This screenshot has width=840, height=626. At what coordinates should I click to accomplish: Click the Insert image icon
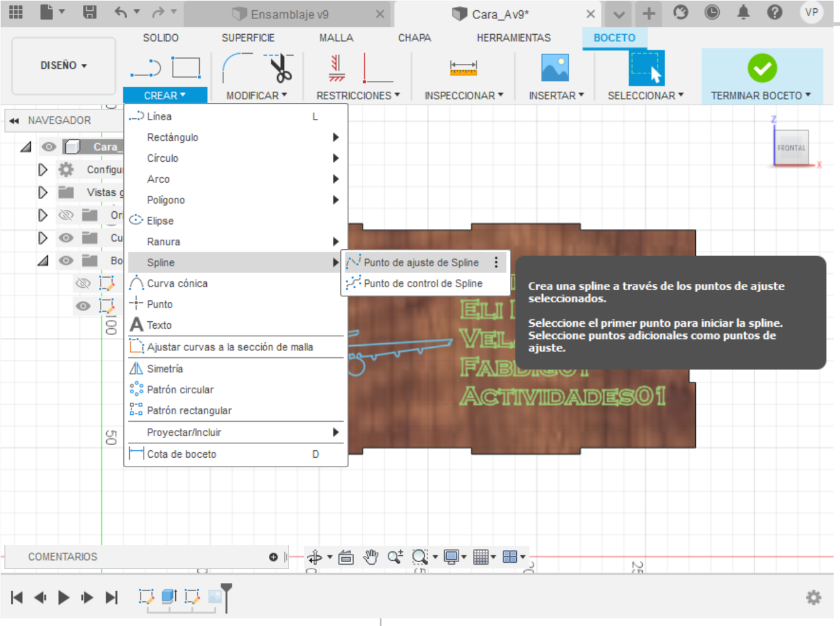coord(555,68)
